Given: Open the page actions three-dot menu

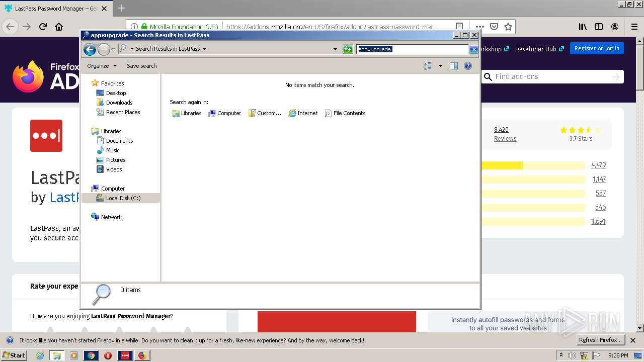Looking at the screenshot, I should coord(479,27).
